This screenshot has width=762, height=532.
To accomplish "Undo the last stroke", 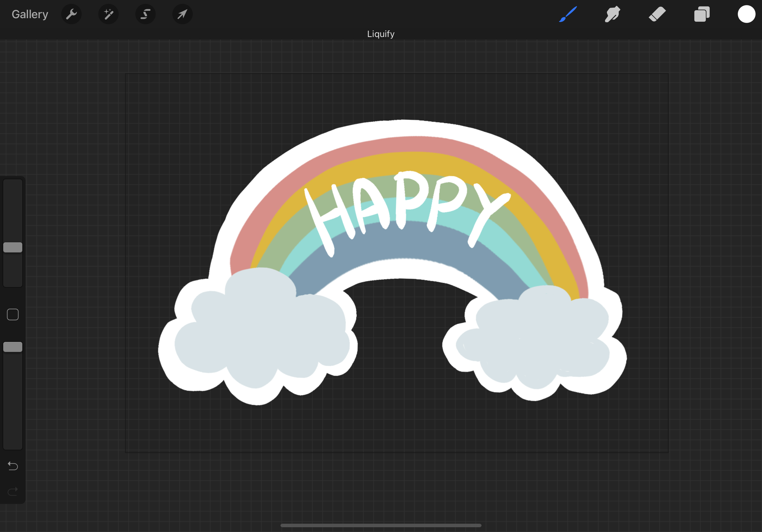I will pos(13,466).
